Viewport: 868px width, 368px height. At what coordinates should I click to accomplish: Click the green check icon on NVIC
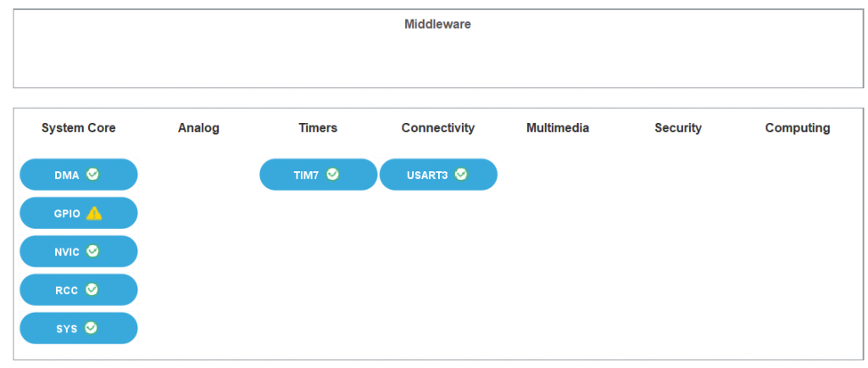coord(93,251)
